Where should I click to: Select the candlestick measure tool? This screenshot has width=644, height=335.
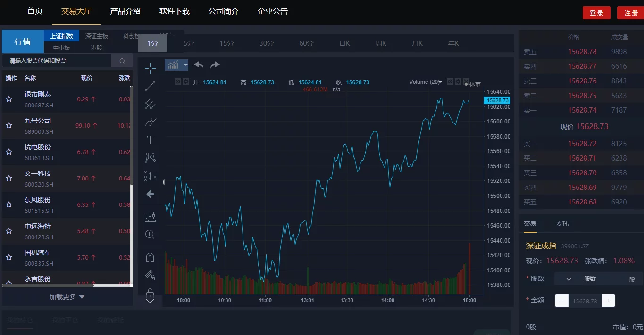click(150, 217)
